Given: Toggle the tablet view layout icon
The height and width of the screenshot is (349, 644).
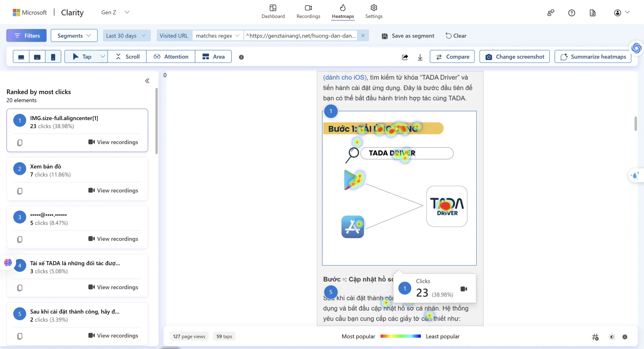Looking at the screenshot, I should (x=37, y=56).
